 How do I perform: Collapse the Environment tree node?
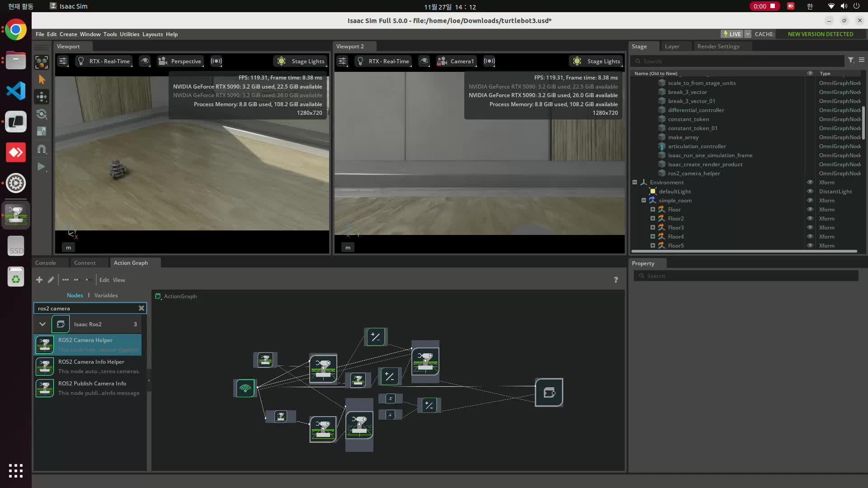[635, 182]
